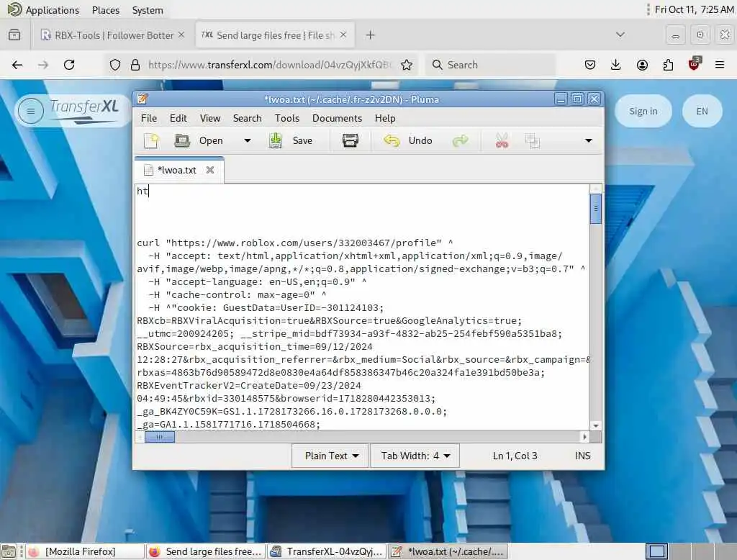The height and width of the screenshot is (560, 737).
Task: Click the Pocket save icon
Action: coord(590,65)
